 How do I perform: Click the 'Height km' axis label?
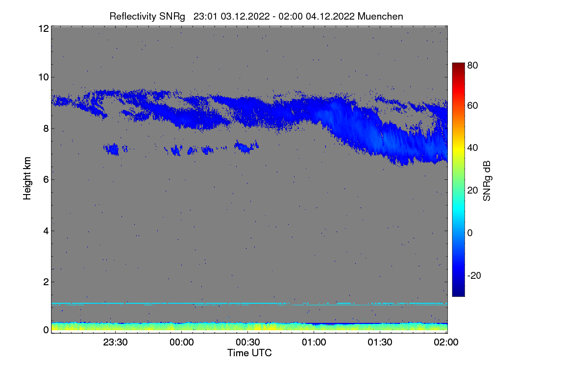click(27, 178)
